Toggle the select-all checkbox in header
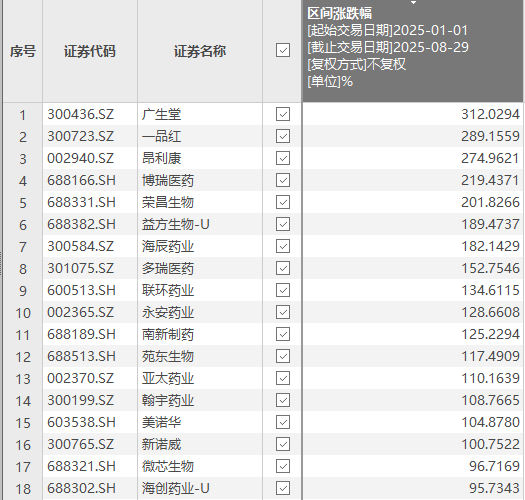 pyautogui.click(x=283, y=50)
